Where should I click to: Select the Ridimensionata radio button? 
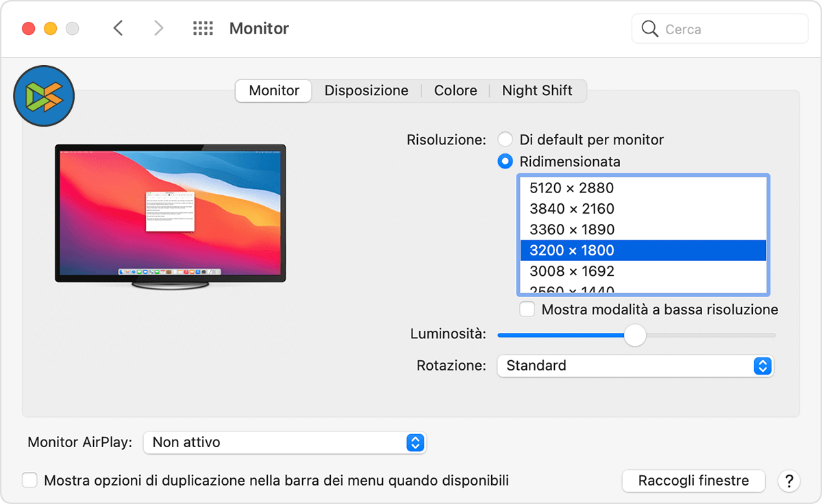click(506, 162)
